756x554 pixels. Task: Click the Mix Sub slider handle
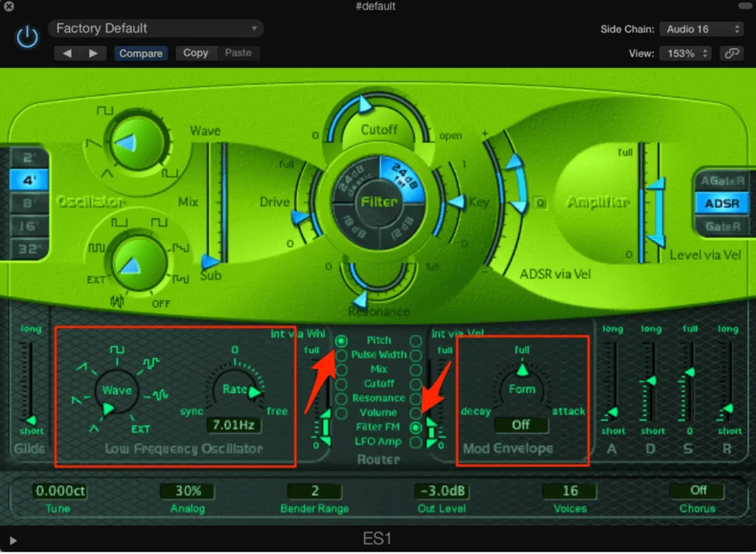pos(210,262)
